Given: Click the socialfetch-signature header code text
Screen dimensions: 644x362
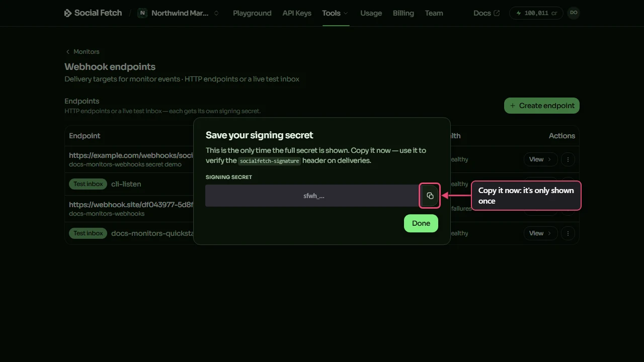Looking at the screenshot, I should (x=269, y=161).
